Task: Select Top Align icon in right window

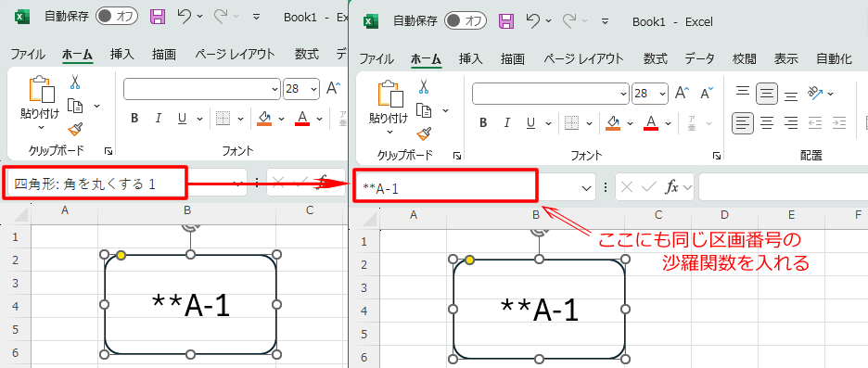Action: [x=742, y=93]
